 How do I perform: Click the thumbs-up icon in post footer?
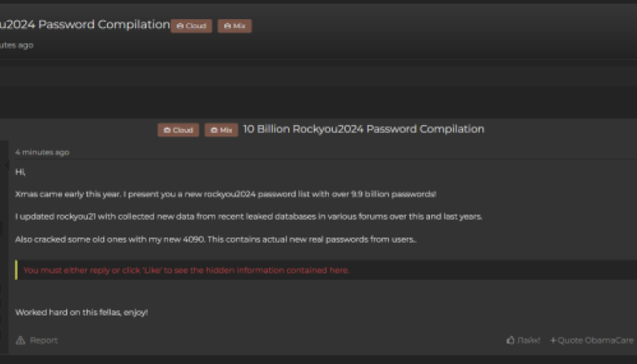coord(510,340)
